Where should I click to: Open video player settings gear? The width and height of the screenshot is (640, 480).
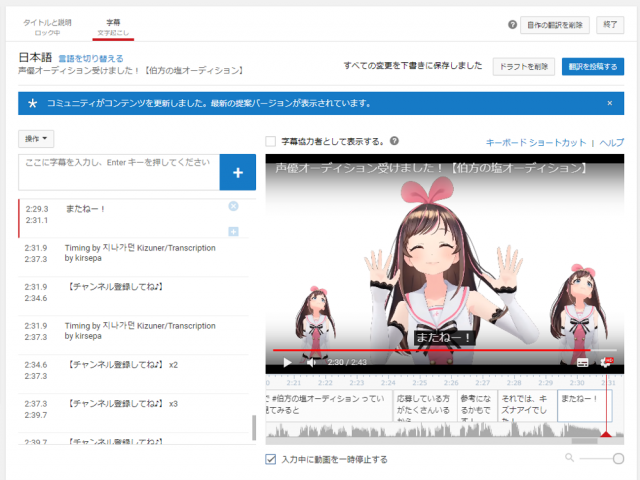[606, 362]
